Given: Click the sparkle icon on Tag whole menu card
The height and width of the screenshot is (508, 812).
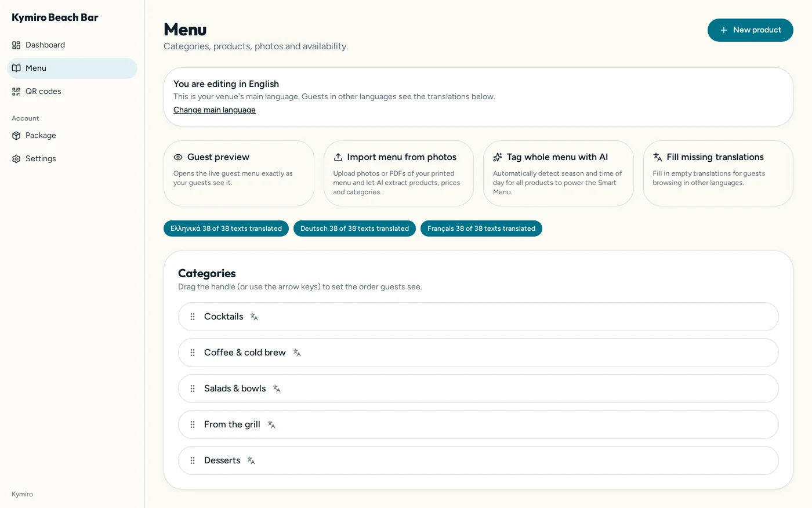Looking at the screenshot, I should pos(498,157).
